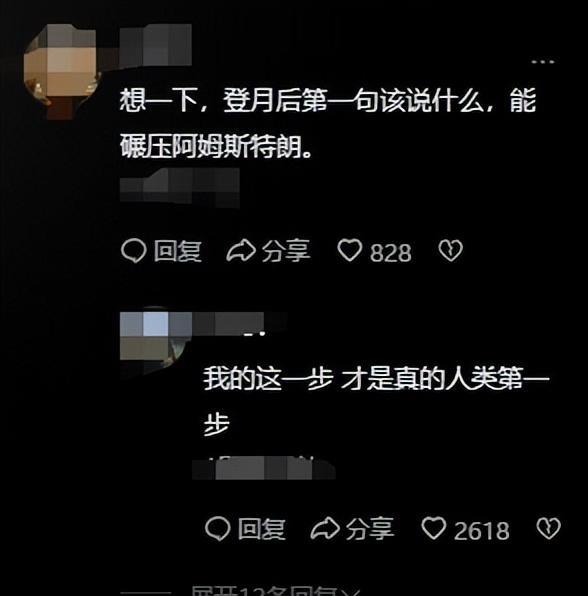588x596 pixels.
Task: Tap 回复 text under the first comment
Action: 178,251
